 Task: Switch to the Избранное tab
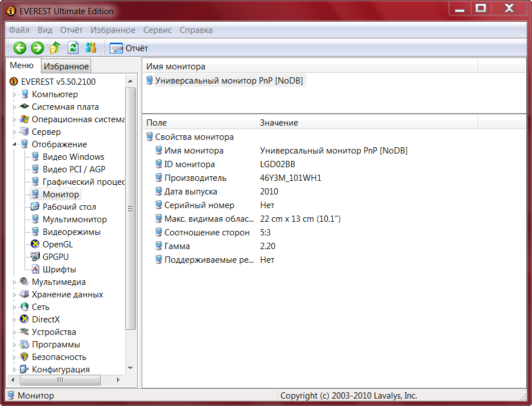coord(67,67)
